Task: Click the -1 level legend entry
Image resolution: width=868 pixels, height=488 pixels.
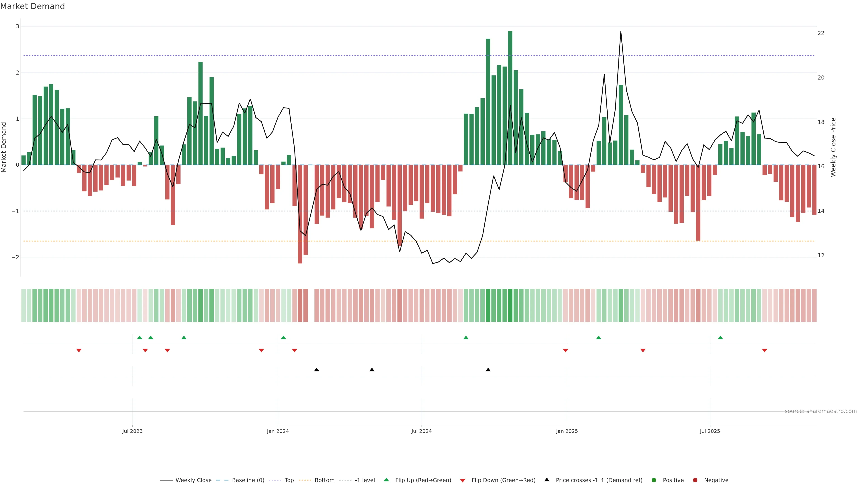Action: click(x=365, y=480)
